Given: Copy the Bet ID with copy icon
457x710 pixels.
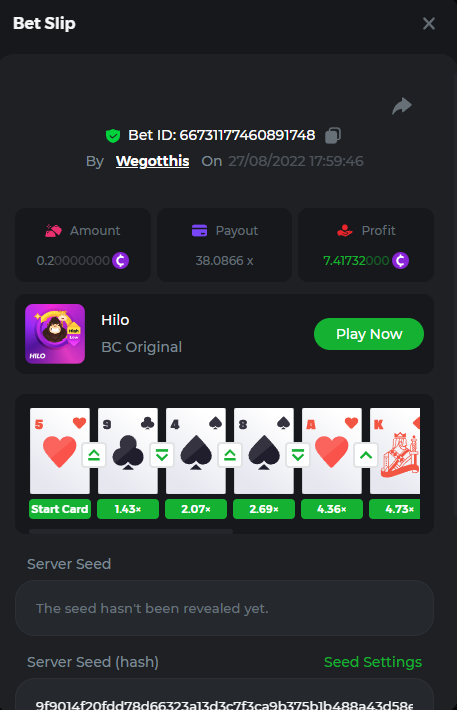Looking at the screenshot, I should 333,135.
